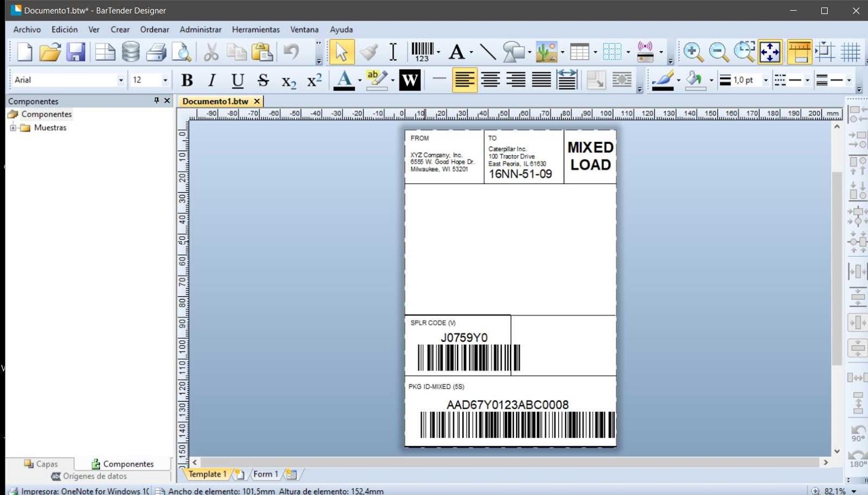Print the label using the printer icon

156,52
